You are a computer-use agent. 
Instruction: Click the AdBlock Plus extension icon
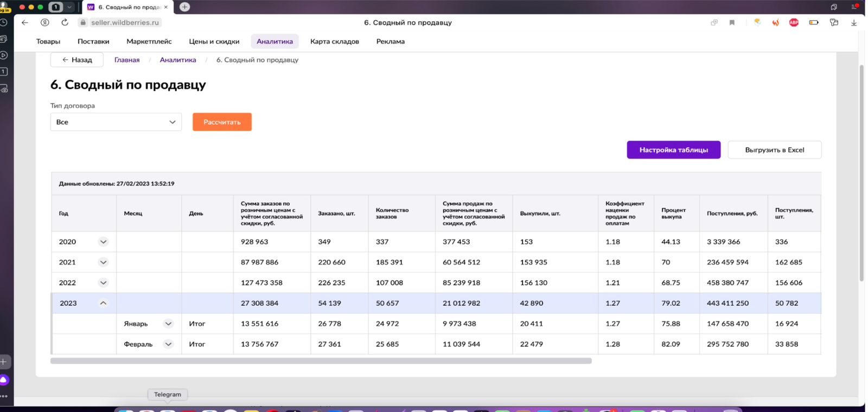(794, 23)
